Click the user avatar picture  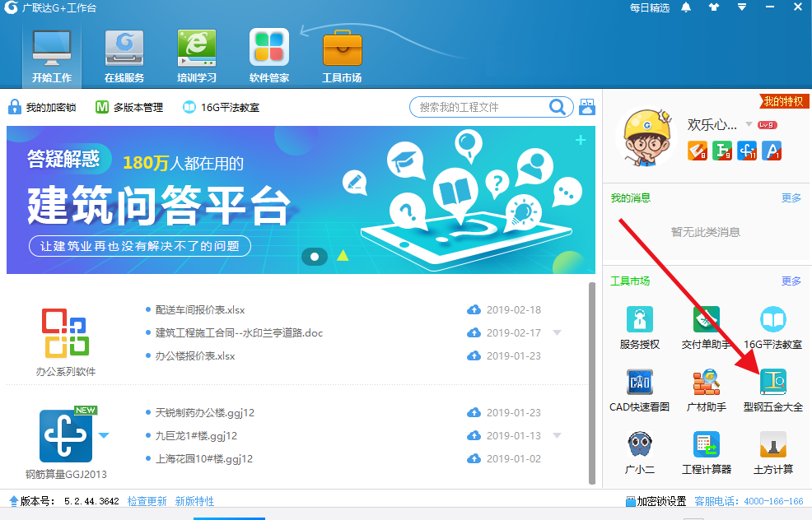coord(646,137)
